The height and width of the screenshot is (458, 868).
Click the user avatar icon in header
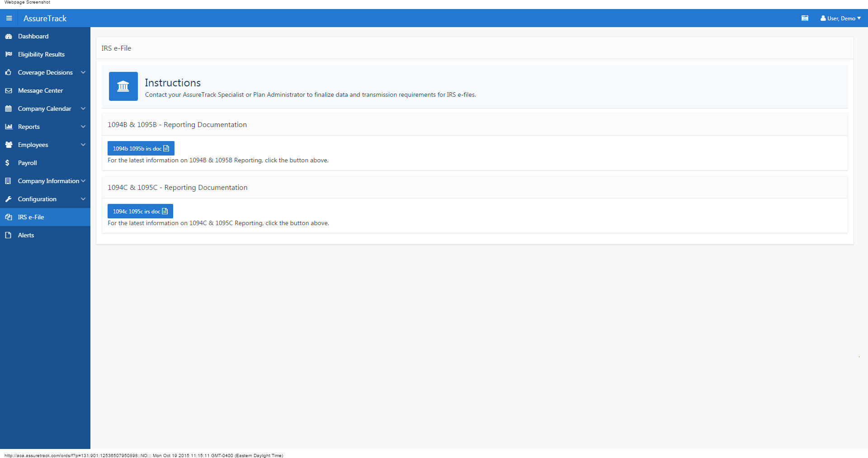point(823,19)
